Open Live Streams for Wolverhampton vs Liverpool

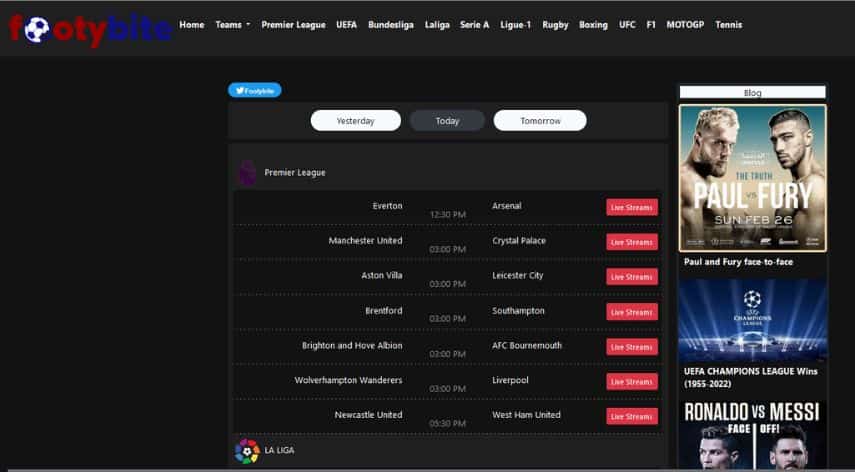click(x=632, y=382)
